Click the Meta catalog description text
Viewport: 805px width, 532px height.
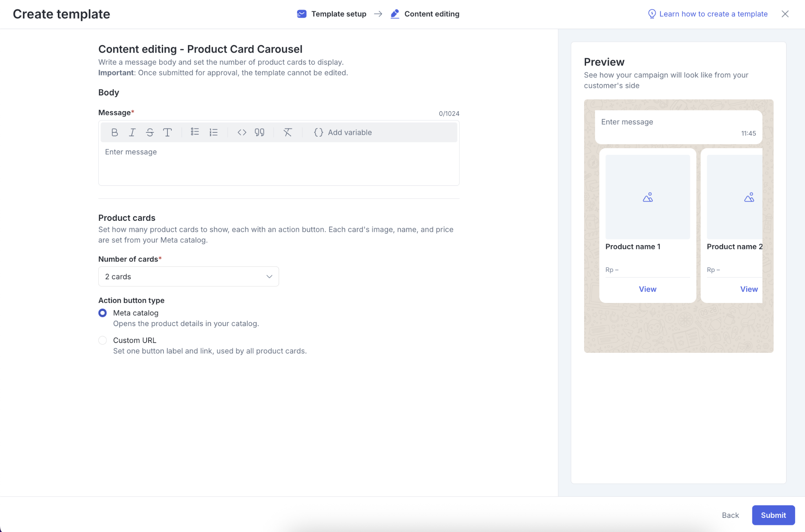[x=186, y=324]
